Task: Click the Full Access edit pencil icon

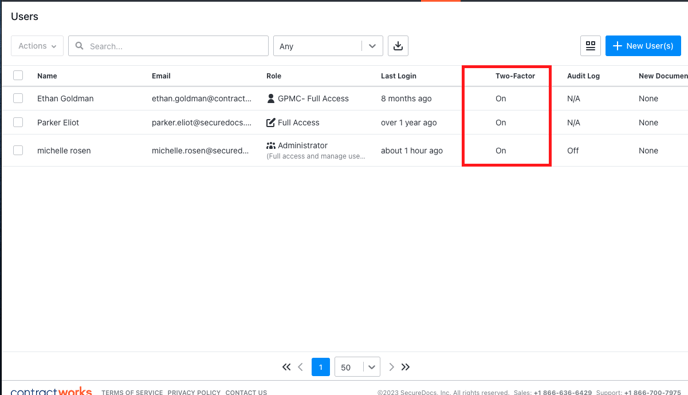Action: [271, 122]
